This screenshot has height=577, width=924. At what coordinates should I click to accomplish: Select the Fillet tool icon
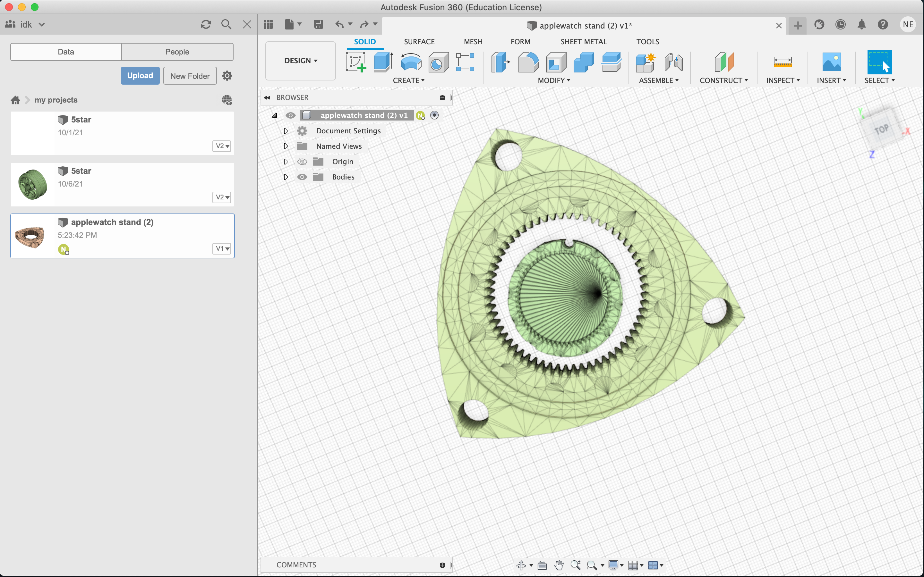[x=529, y=61]
